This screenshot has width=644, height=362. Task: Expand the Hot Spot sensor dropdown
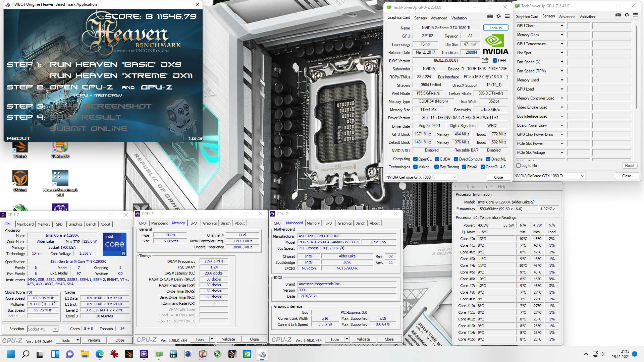[x=562, y=53]
